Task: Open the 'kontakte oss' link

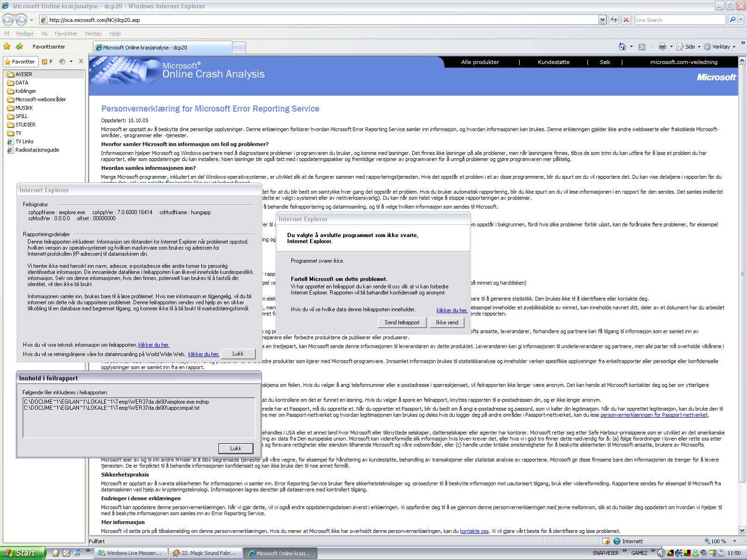Action: pos(474,531)
